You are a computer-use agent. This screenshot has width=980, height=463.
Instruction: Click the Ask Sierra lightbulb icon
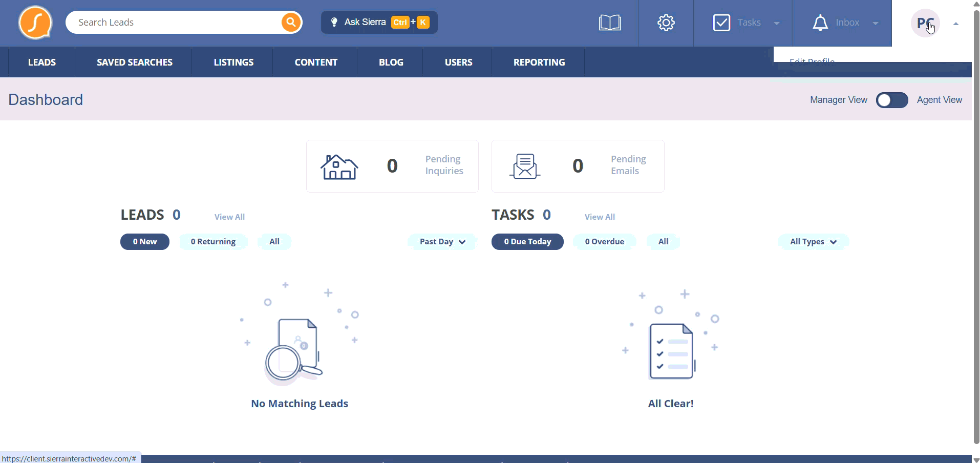[x=334, y=22]
